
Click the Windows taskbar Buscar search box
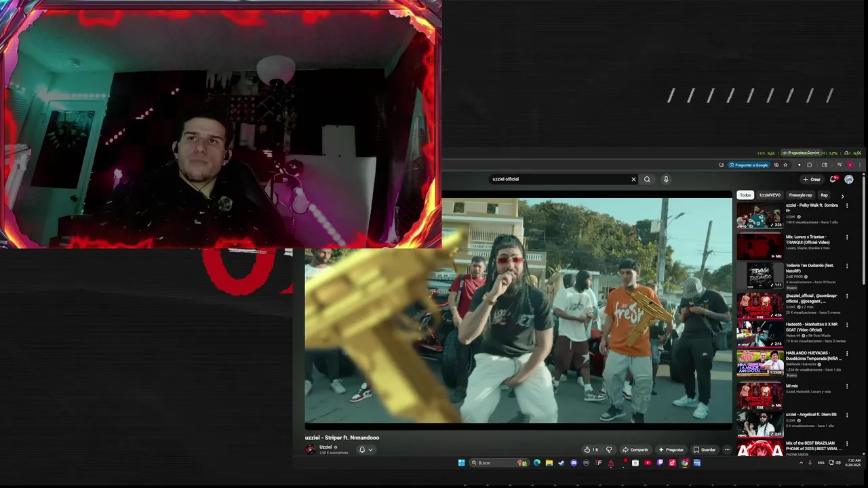click(498, 463)
